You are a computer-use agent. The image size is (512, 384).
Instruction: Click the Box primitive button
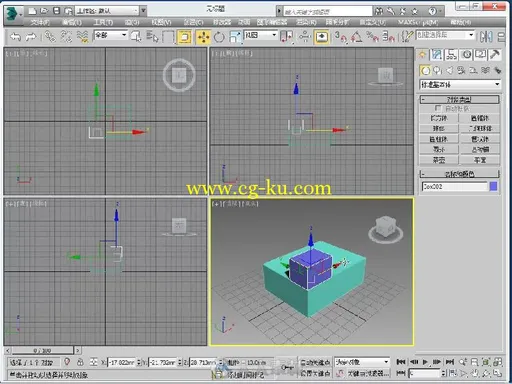click(x=439, y=118)
